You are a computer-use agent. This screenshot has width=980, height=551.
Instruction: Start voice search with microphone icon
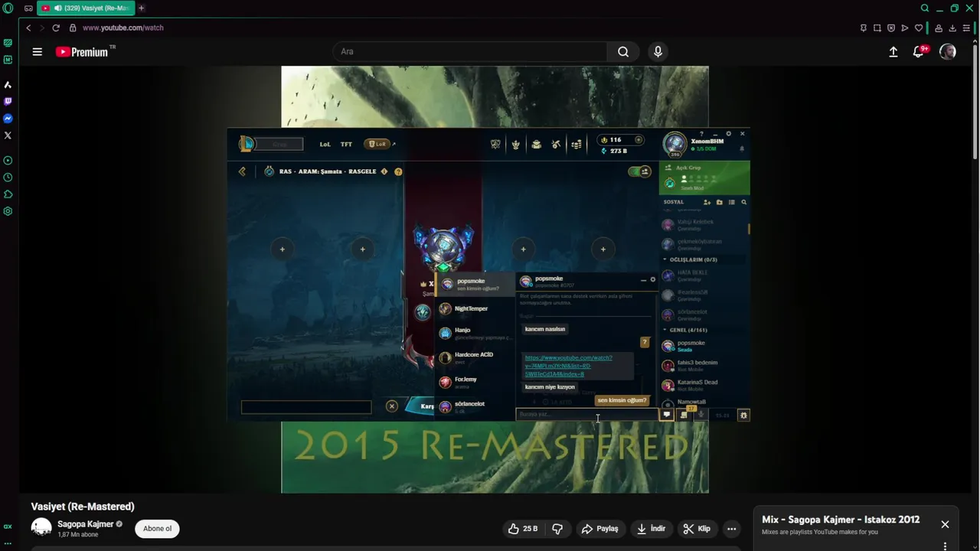(x=658, y=52)
